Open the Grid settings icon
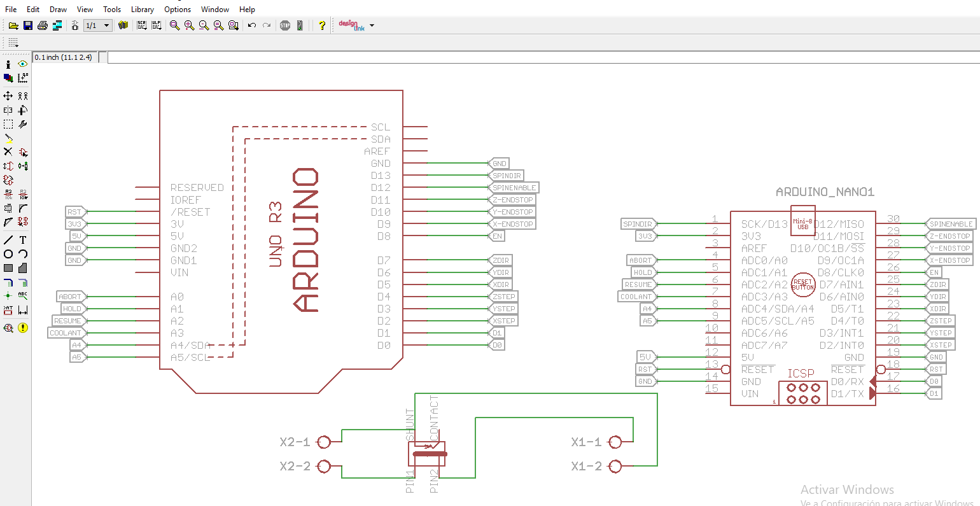This screenshot has width=980, height=506. click(13, 43)
